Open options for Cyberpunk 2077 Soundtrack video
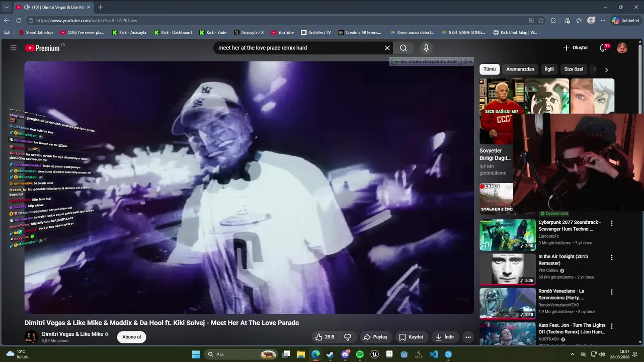This screenshot has width=644, height=362. pos(612,223)
